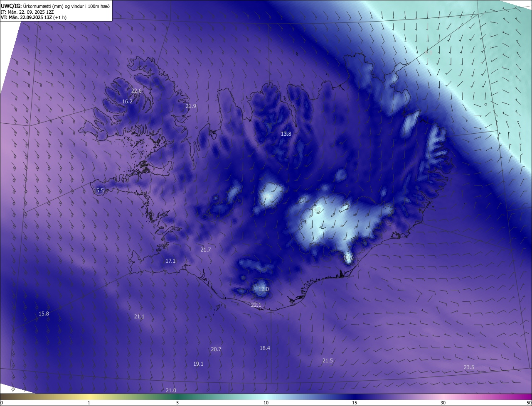Screen dimensions: 532x406
Task: Select the VT: Mán. 22.09.2025 13Z line
Action: click(34, 17)
